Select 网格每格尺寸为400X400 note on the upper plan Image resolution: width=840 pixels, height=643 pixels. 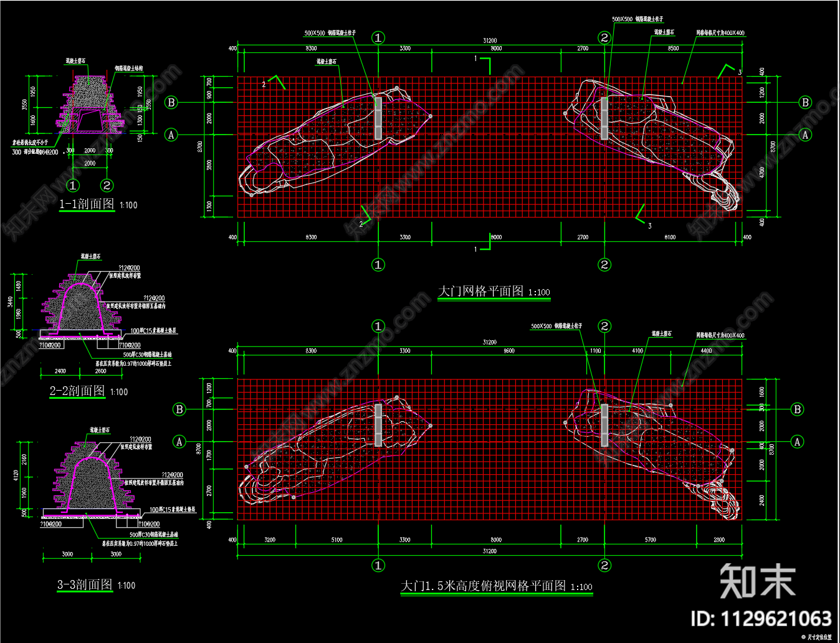point(720,33)
